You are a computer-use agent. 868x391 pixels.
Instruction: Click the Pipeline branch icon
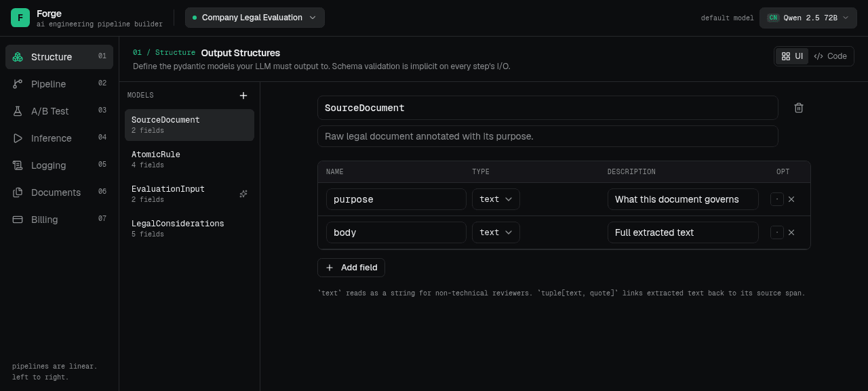pos(18,84)
